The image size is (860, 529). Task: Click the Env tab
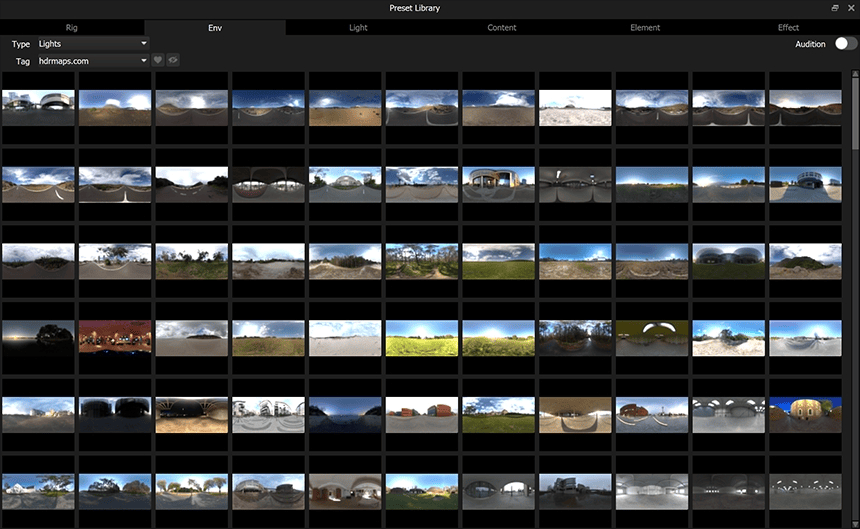[x=215, y=27]
